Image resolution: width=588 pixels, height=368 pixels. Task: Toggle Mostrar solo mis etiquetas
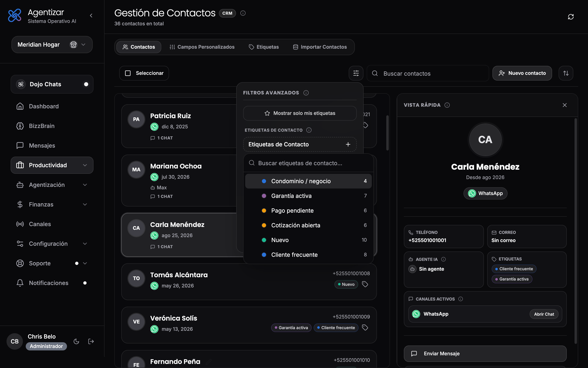[300, 113]
